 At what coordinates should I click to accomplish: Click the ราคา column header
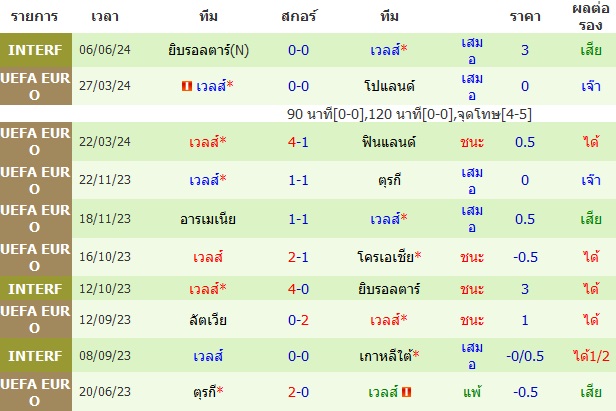click(x=525, y=17)
